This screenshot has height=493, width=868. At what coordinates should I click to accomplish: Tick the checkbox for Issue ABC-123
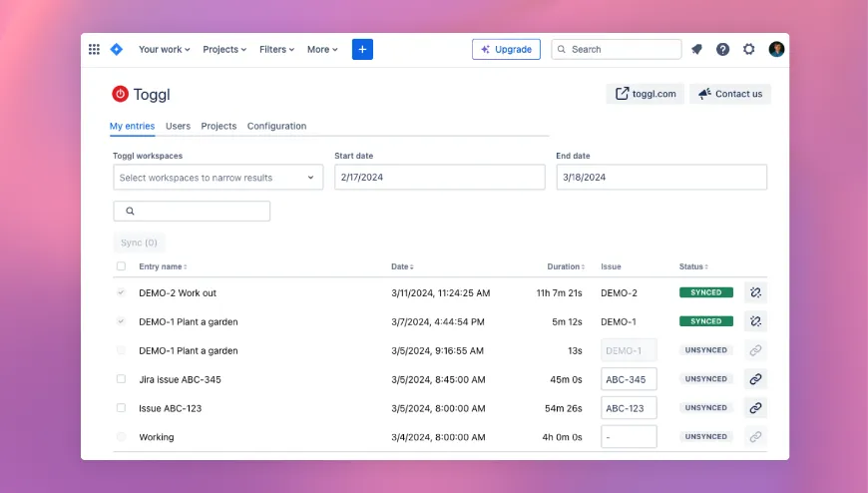tap(121, 408)
